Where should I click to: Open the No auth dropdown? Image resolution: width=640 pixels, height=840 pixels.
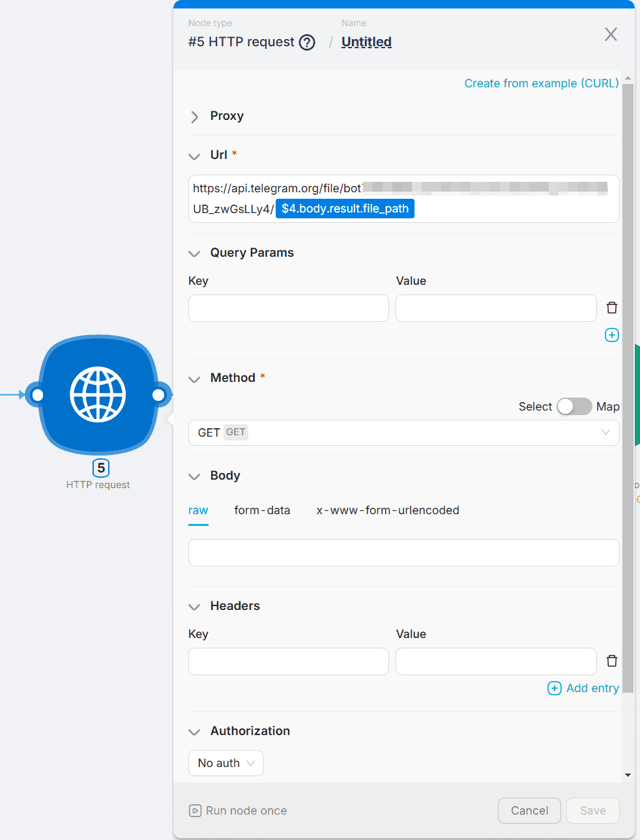point(225,763)
